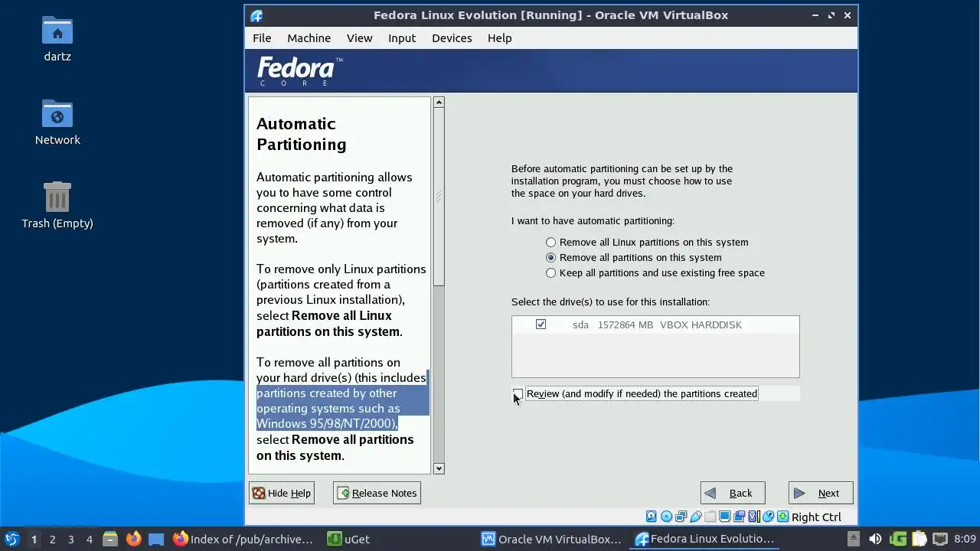Open the View menu
Screen dimensions: 980x551
[359, 37]
